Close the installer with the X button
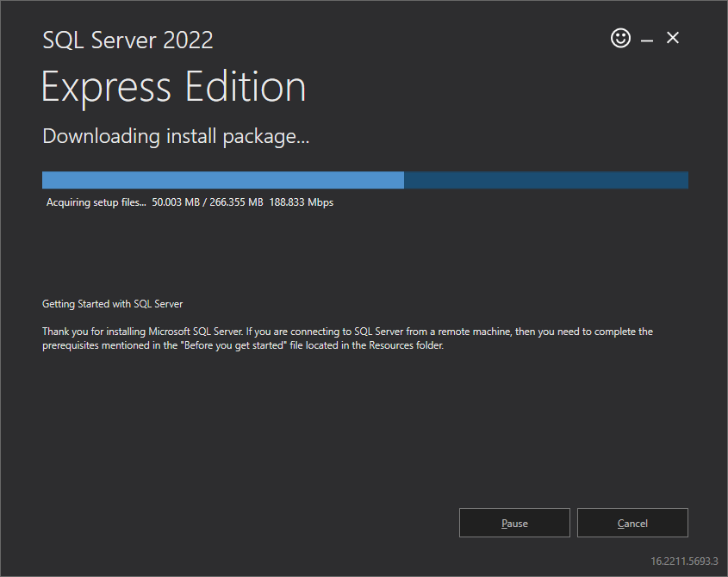Image resolution: width=728 pixels, height=577 pixels. 672,38
